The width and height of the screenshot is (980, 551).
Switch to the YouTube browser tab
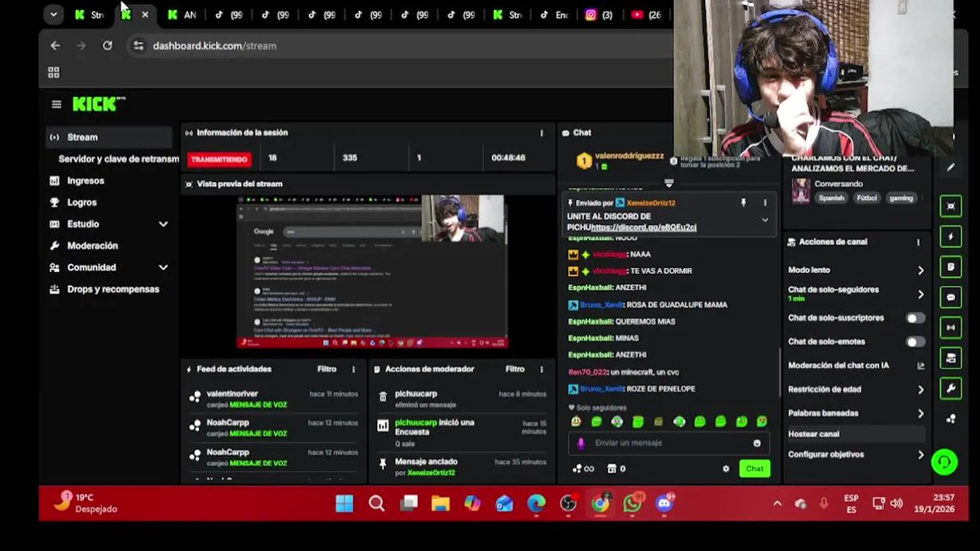click(x=646, y=15)
